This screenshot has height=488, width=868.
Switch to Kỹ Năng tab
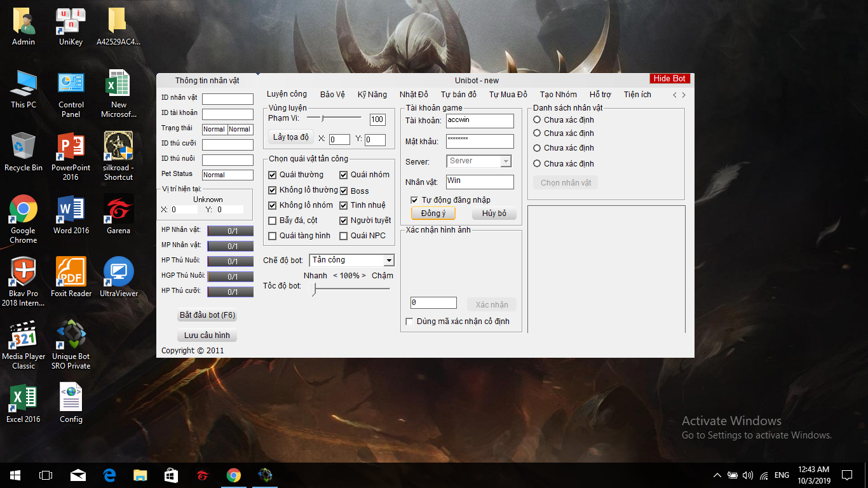372,95
